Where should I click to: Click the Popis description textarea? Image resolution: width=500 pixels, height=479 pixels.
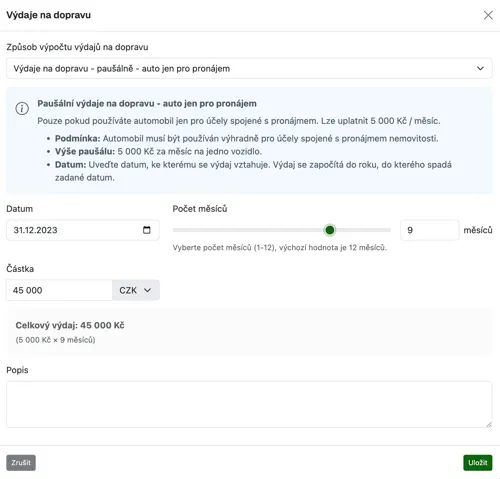pyautogui.click(x=249, y=404)
